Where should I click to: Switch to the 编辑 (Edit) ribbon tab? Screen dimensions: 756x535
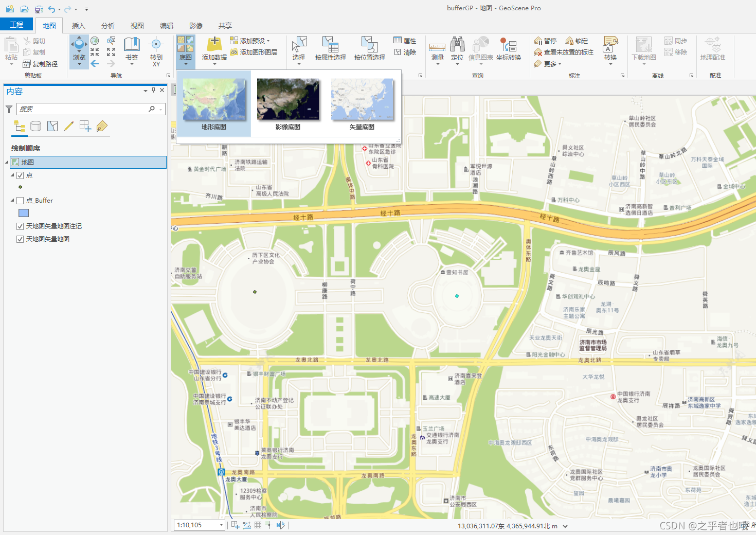pyautogui.click(x=166, y=26)
